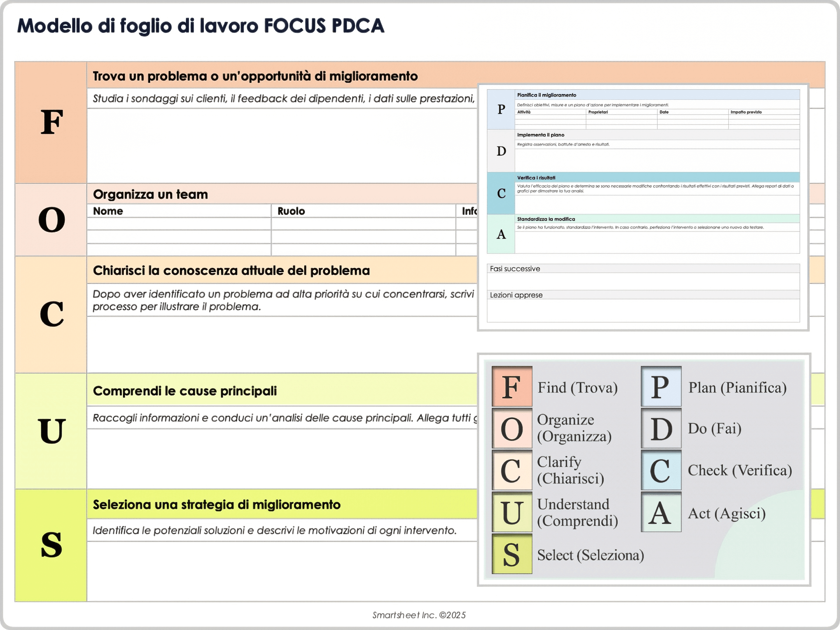Click the A tile beside Act (Agisci)

[661, 512]
